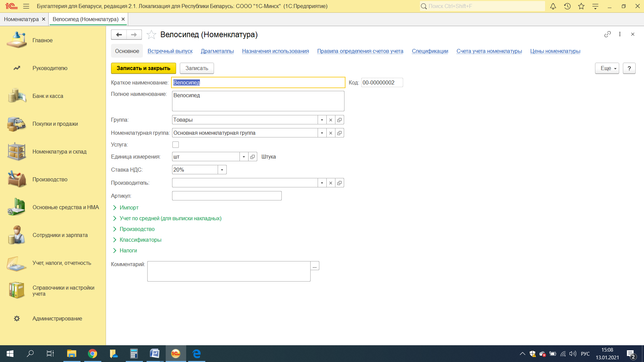
Task: Select the Основное tab
Action: click(x=127, y=51)
